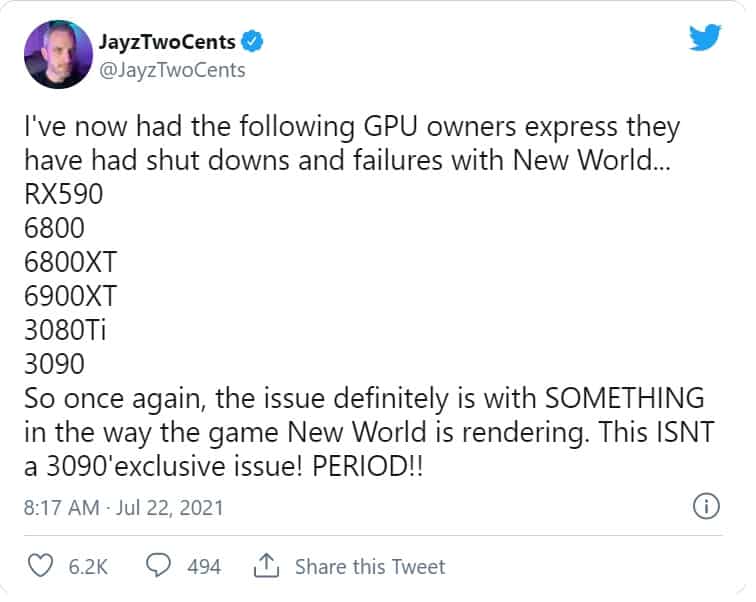Open the tweet info circle icon

point(706,507)
